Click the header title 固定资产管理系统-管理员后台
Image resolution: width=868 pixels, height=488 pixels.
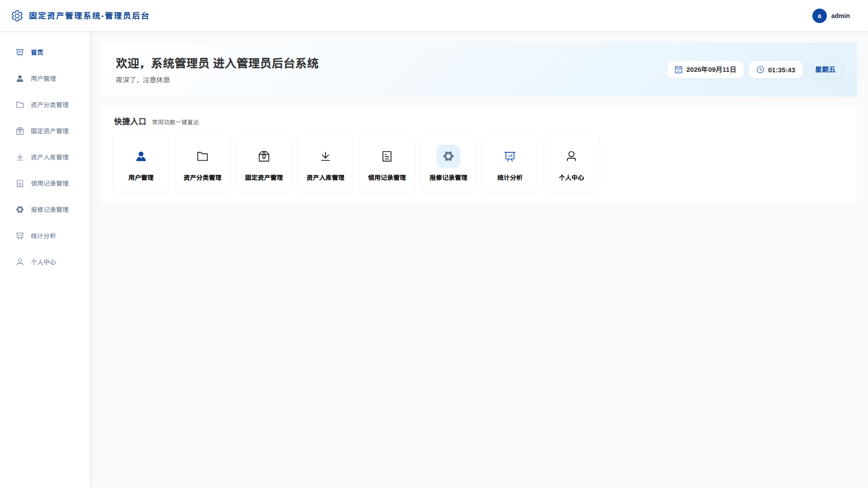click(89, 16)
